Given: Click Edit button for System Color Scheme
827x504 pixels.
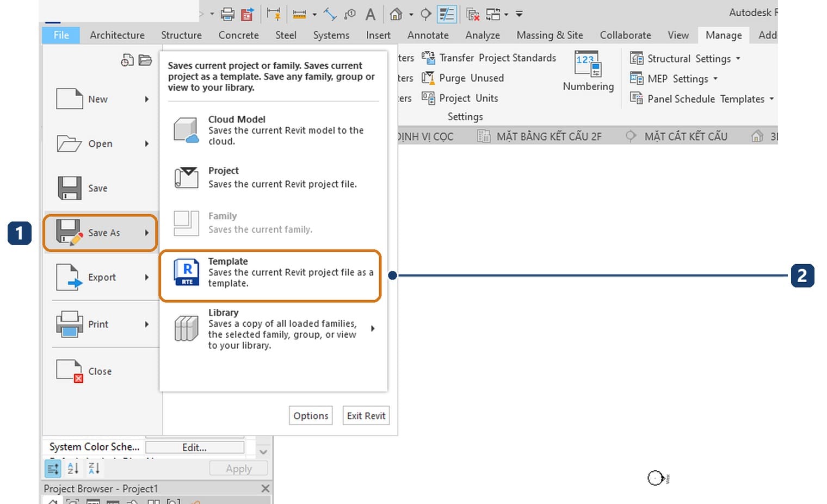Looking at the screenshot, I should click(194, 447).
